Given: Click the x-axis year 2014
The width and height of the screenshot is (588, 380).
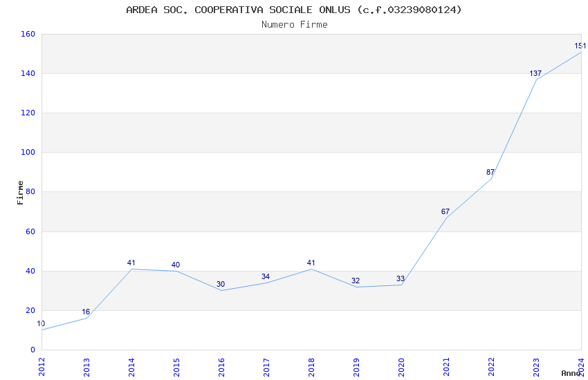Looking at the screenshot, I should pos(131,367).
